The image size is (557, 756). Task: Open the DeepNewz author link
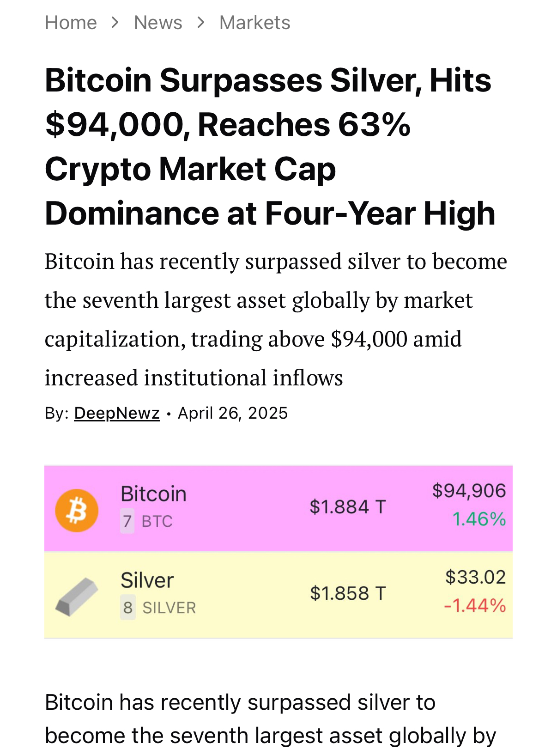[117, 413]
